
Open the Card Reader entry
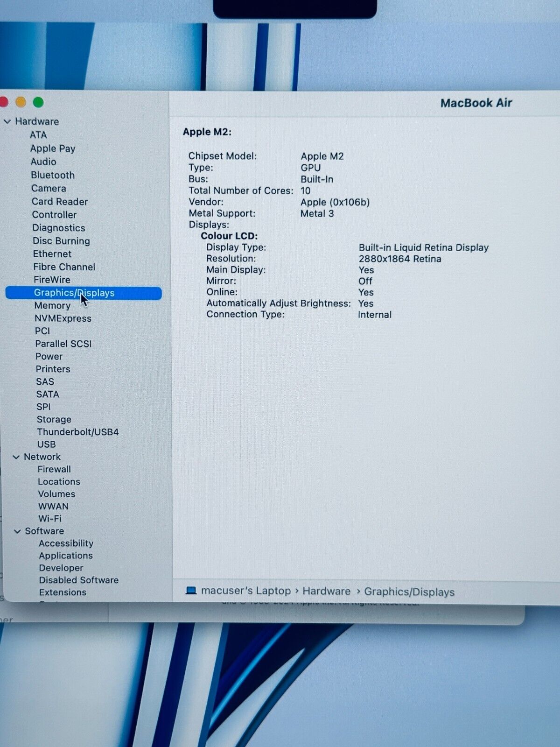[60, 202]
